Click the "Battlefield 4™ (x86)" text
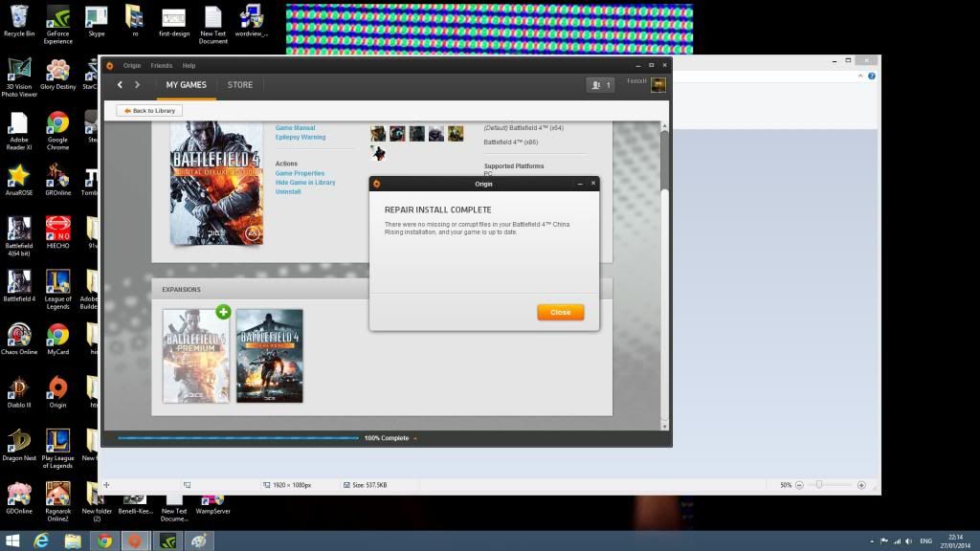 [x=511, y=143]
